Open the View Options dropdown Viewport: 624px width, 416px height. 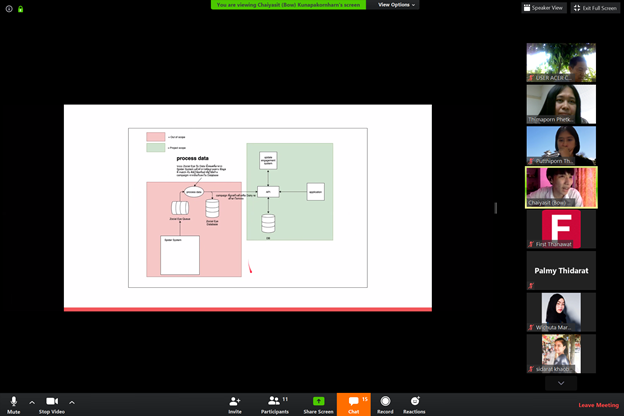point(396,5)
